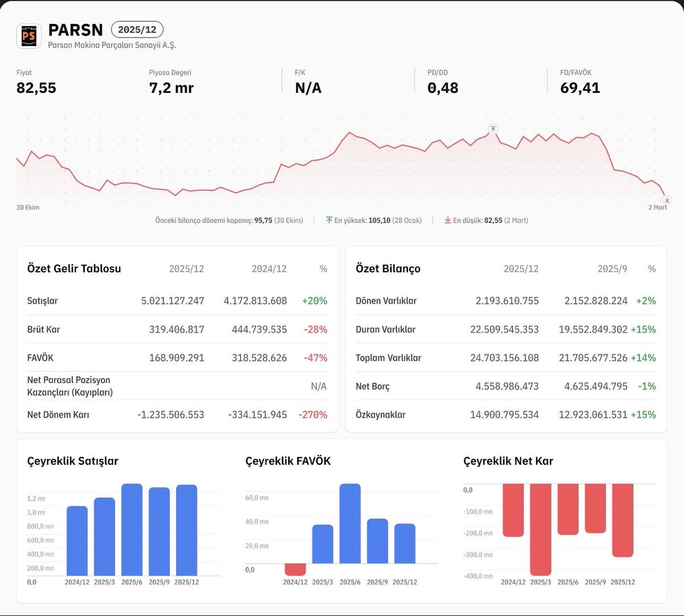Click the Fiyat value 82,55
This screenshot has width=684, height=616.
coord(36,88)
